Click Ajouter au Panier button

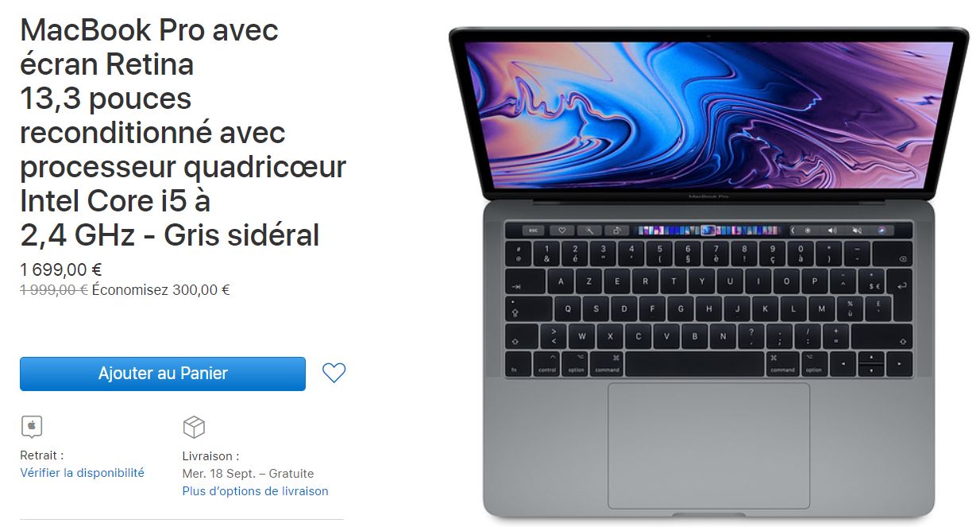[163, 374]
